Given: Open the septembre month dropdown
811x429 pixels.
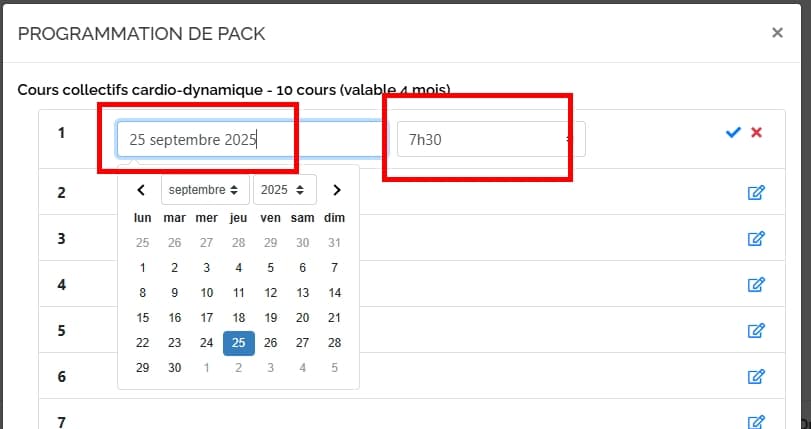Looking at the screenshot, I should [x=204, y=190].
